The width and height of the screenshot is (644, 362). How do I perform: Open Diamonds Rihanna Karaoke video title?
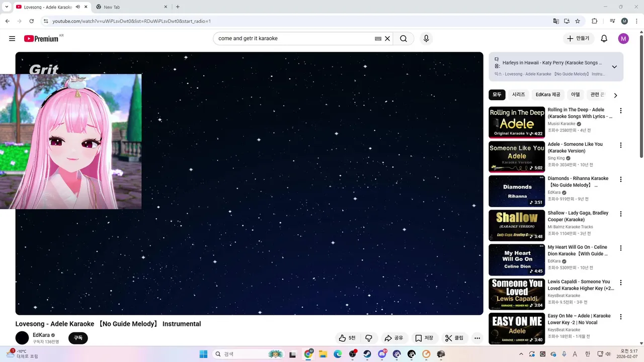pyautogui.click(x=579, y=182)
